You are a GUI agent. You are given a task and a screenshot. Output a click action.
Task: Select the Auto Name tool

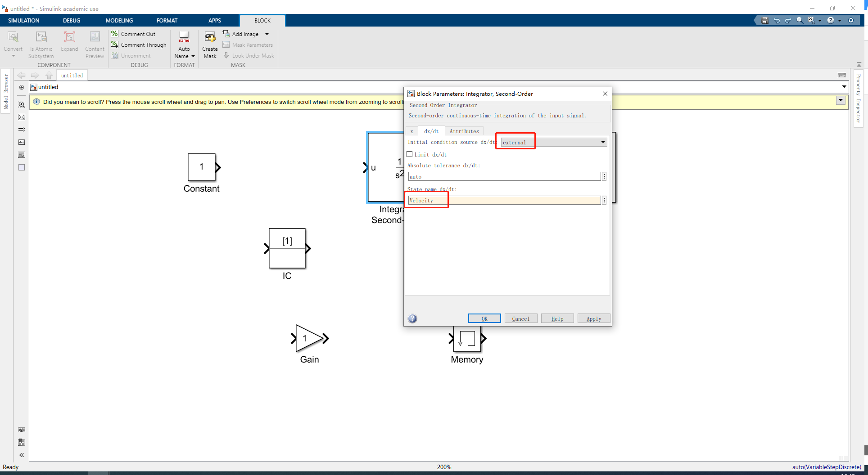tap(184, 44)
